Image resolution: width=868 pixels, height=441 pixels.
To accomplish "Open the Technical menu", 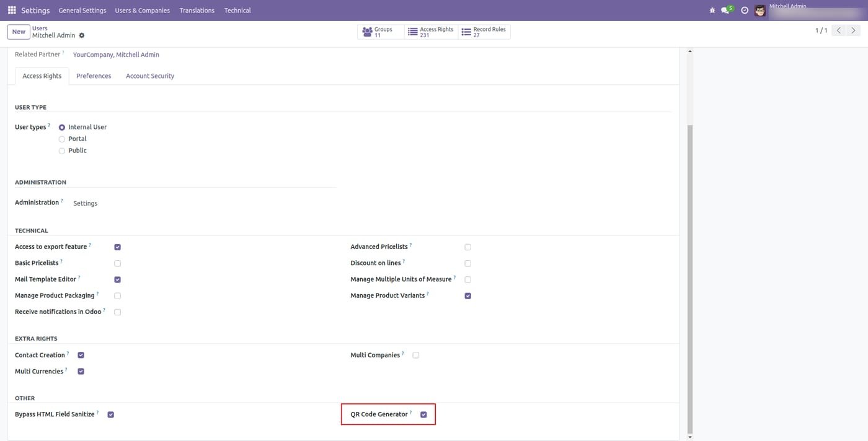I will (237, 11).
